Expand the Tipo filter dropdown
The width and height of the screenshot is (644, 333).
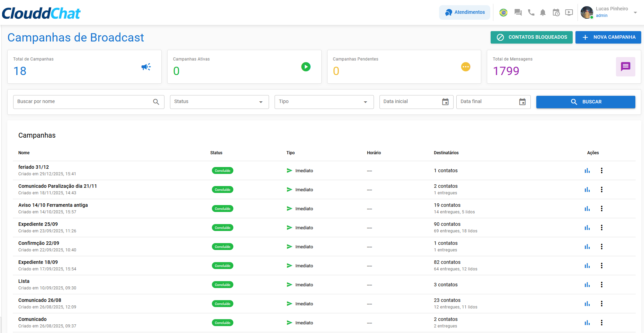tap(324, 102)
